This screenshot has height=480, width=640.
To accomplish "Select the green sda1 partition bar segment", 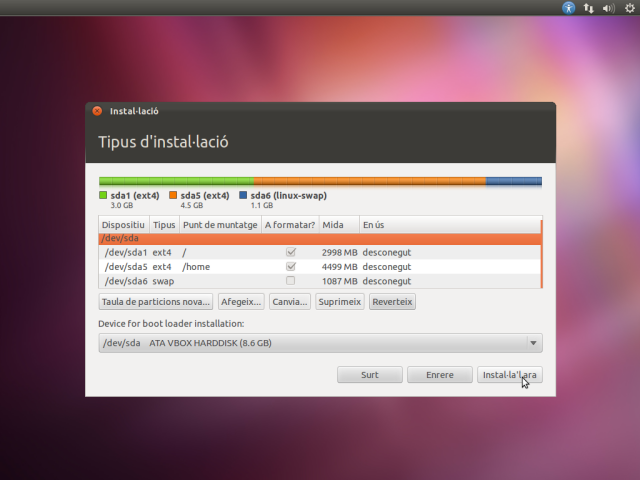I will [176, 181].
